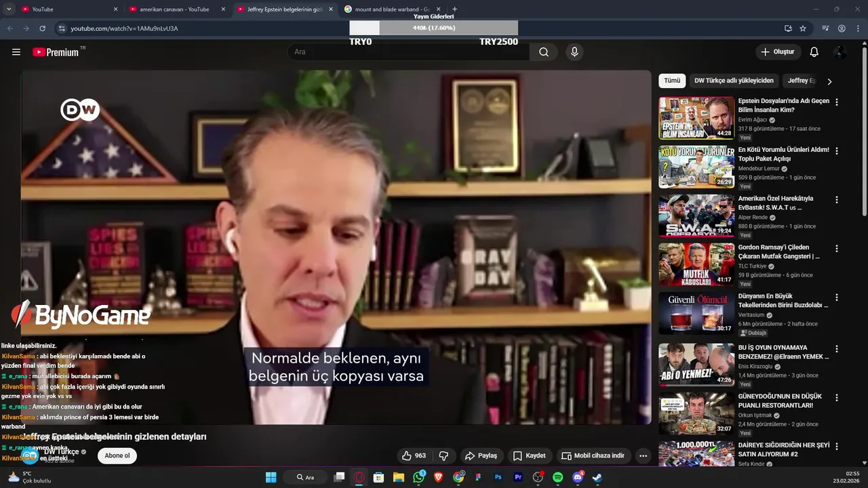Screen dimensions: 868x488
Task: Click the search magnifier button
Action: (544, 52)
